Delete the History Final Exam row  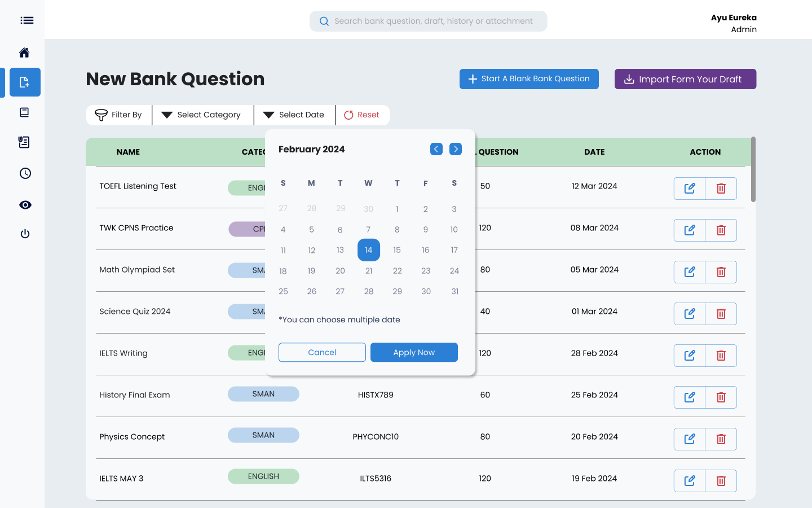721,397
